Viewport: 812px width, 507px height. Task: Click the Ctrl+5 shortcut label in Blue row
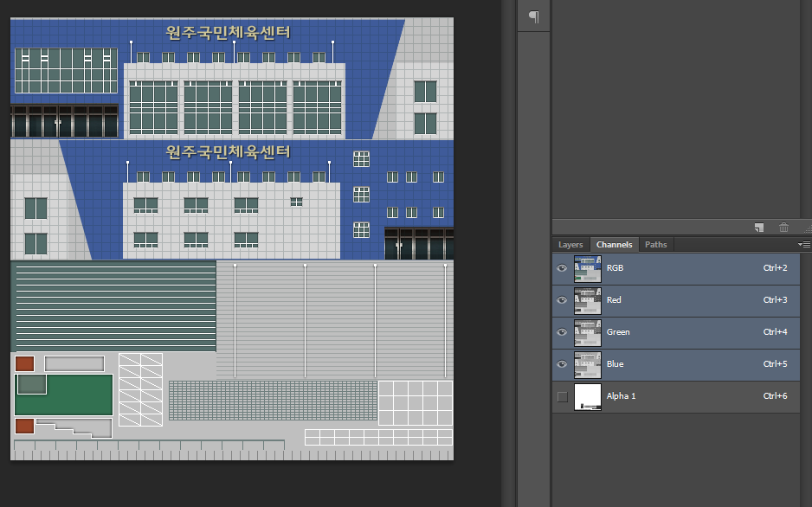[776, 364]
